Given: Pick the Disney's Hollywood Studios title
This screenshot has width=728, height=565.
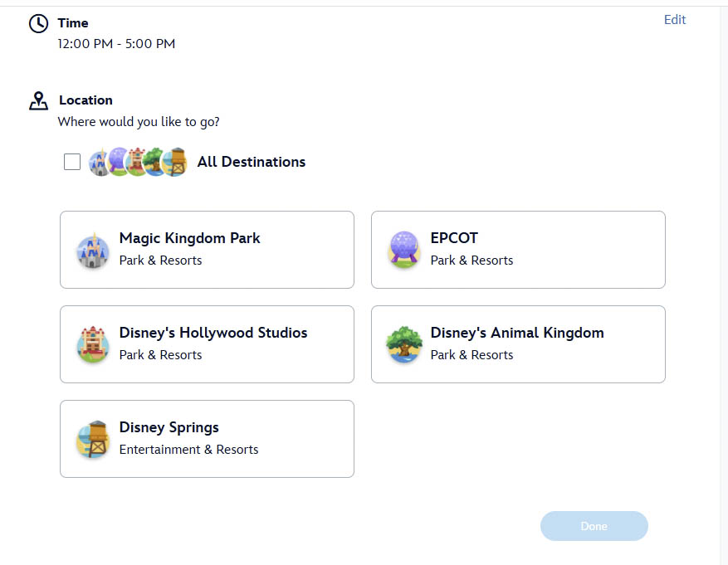Looking at the screenshot, I should (x=213, y=333).
